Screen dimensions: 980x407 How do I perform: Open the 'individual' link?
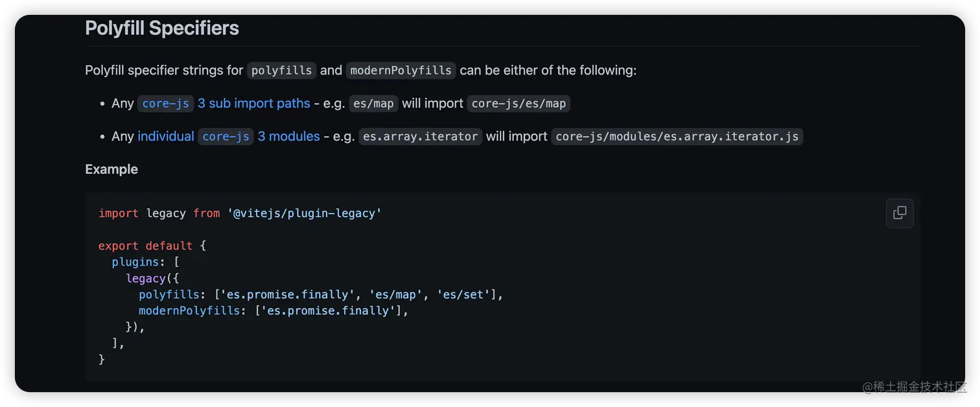(x=166, y=137)
